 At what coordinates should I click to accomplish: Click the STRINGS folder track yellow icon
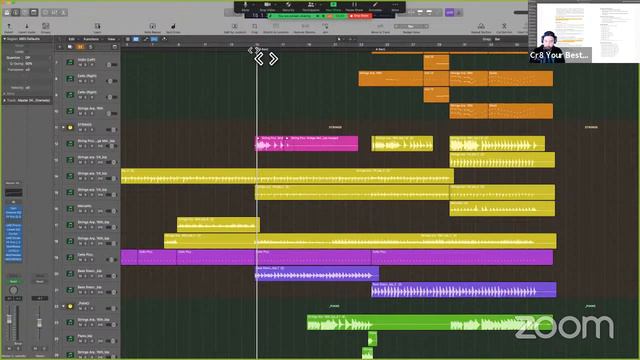[x=70, y=127]
